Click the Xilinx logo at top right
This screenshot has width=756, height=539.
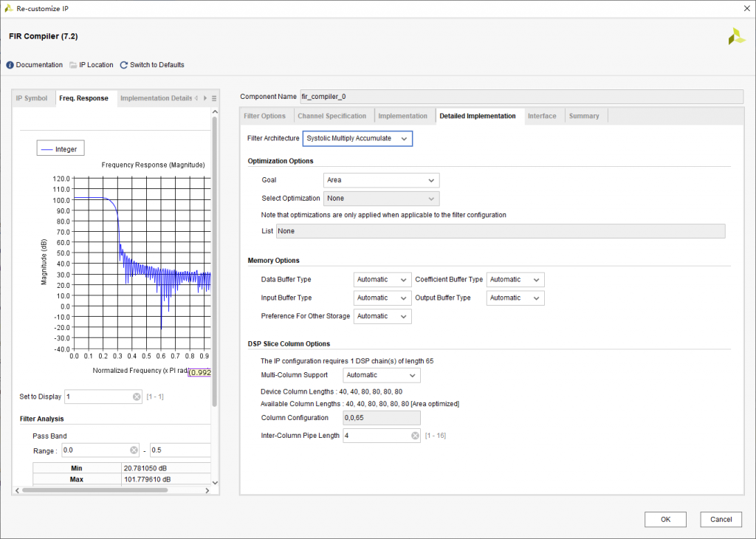737,37
